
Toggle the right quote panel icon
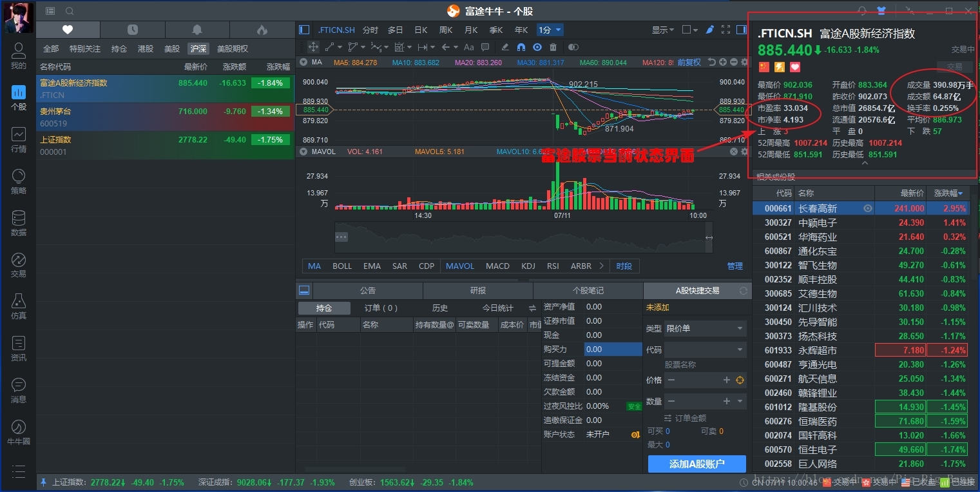point(742,30)
